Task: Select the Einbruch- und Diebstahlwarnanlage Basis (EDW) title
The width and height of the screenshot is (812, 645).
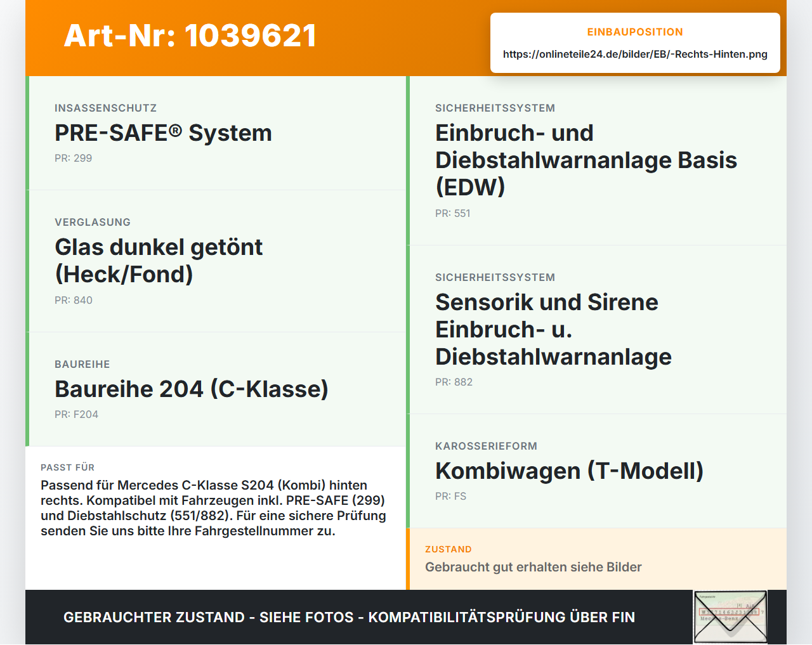Action: pos(586,160)
